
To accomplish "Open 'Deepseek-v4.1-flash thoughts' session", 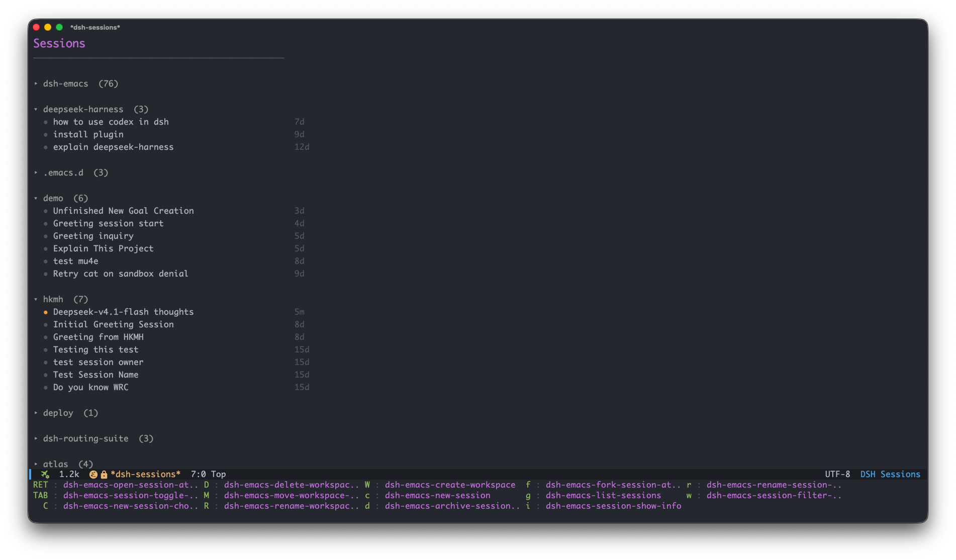I will [123, 312].
